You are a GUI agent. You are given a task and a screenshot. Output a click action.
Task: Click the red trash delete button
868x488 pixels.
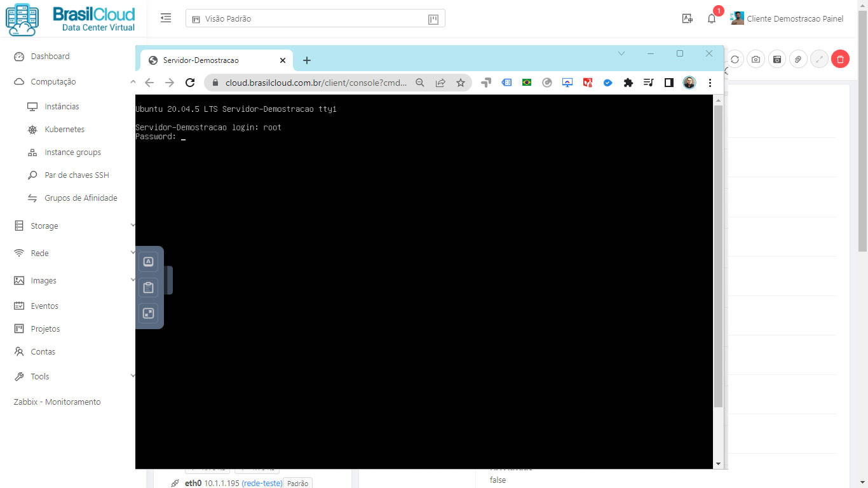[x=840, y=59]
